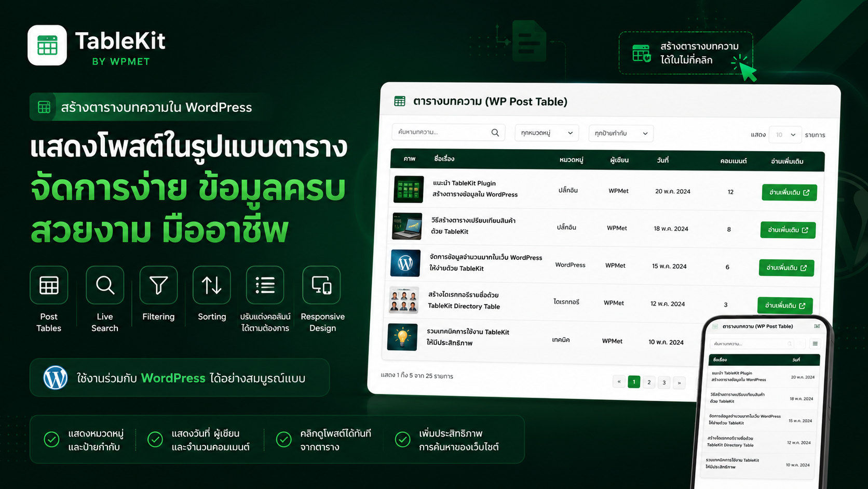The width and height of the screenshot is (868, 489).
Task: Click the ใช้งานร่วมกับ WordPress banner
Action: [x=180, y=378]
